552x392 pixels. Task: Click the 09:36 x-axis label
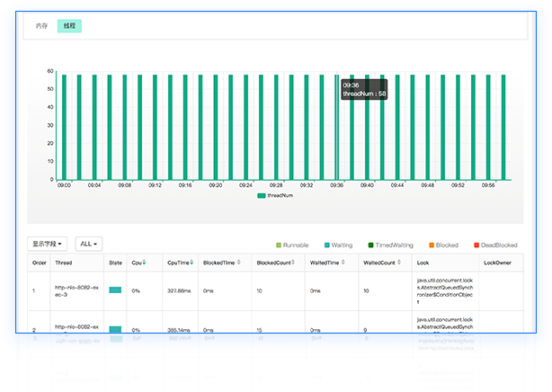point(336,185)
